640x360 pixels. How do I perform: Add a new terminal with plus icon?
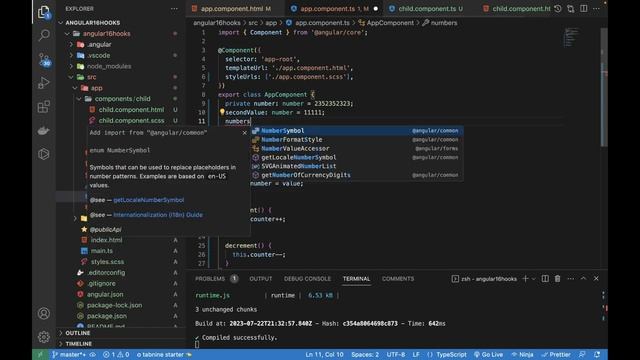525,279
